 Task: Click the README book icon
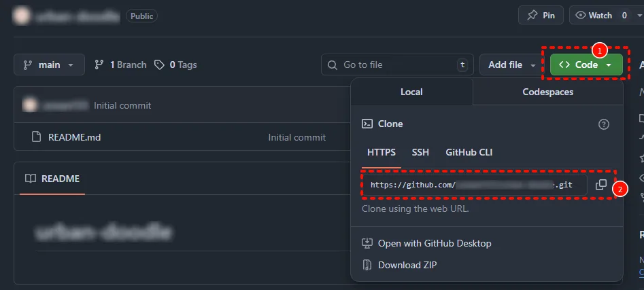(31, 179)
